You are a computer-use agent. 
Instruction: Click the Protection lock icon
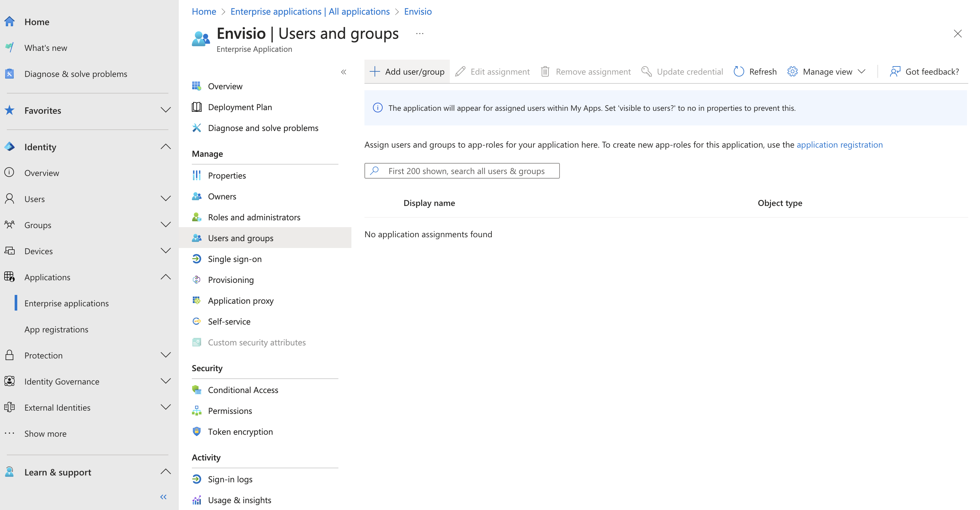click(x=9, y=355)
